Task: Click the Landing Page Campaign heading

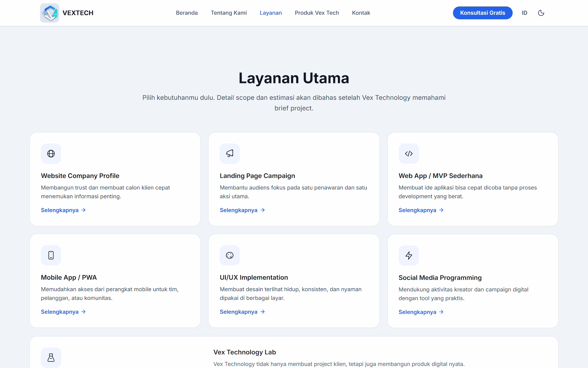Action: [257, 176]
